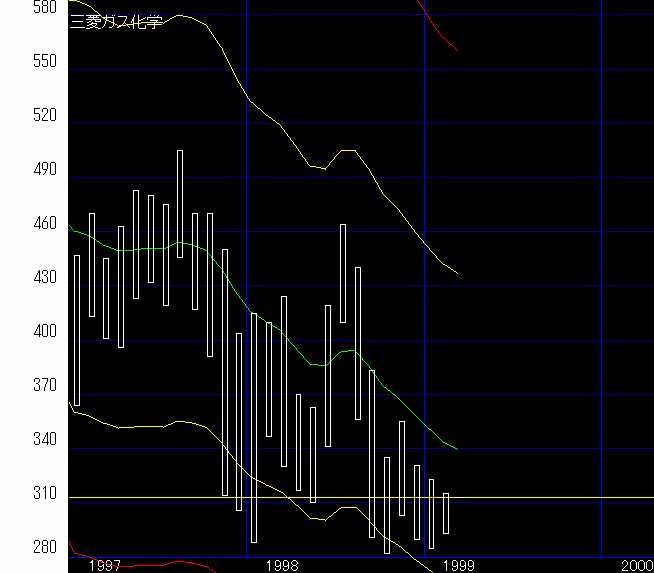Select the 520 price axis label

point(18,116)
